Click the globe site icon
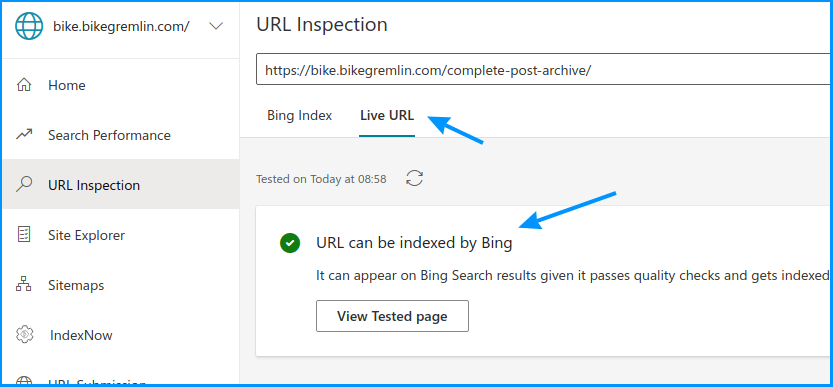The width and height of the screenshot is (833, 387). point(29,27)
